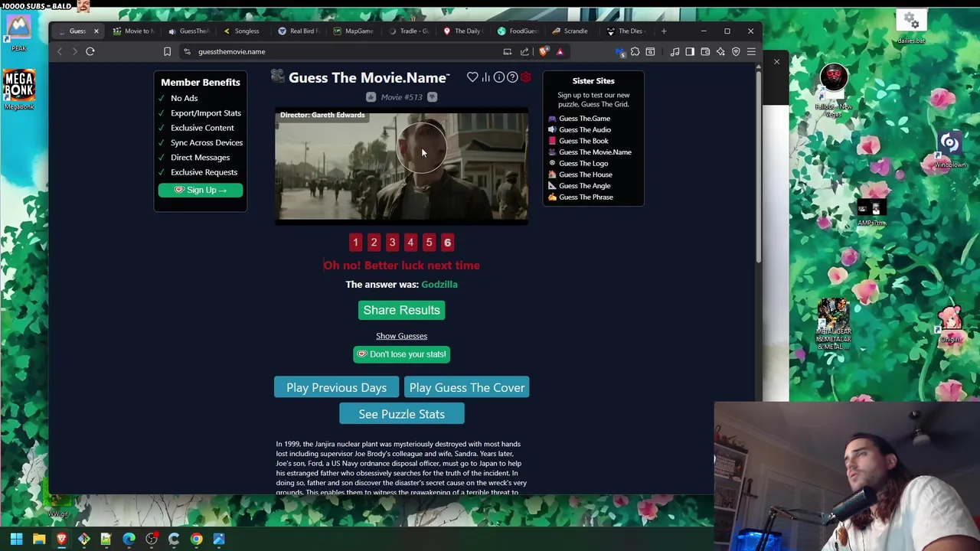The height and width of the screenshot is (551, 980).
Task: Open the Brave VPN shield icon
Action: (736, 51)
